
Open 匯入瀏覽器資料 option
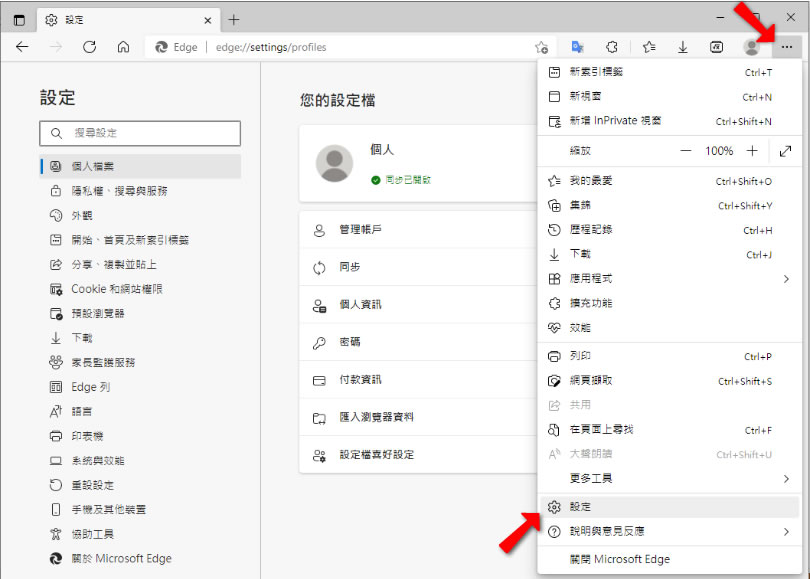click(x=418, y=417)
